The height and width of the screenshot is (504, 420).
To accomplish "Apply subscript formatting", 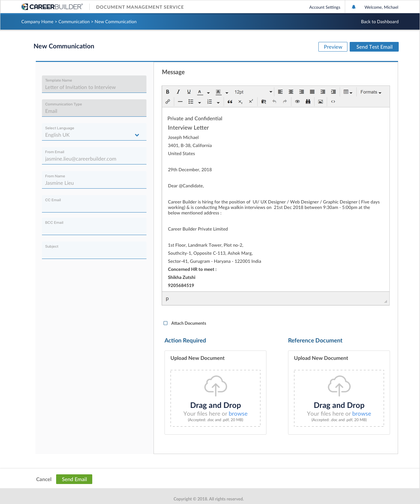I will point(240,102).
